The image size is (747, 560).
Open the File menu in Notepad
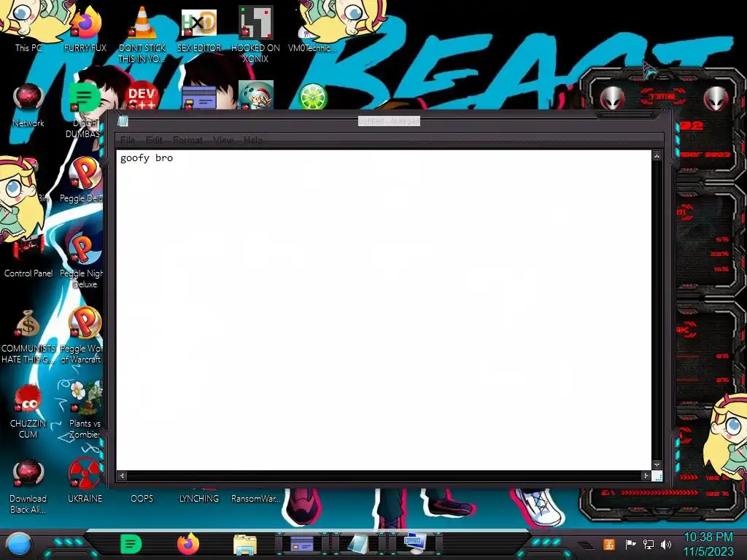coord(128,140)
